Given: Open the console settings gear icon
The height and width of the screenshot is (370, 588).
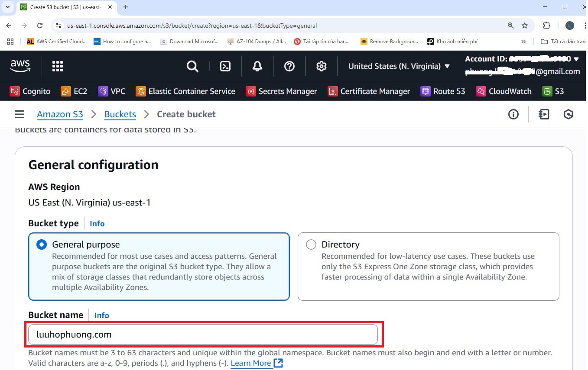Looking at the screenshot, I should point(321,66).
